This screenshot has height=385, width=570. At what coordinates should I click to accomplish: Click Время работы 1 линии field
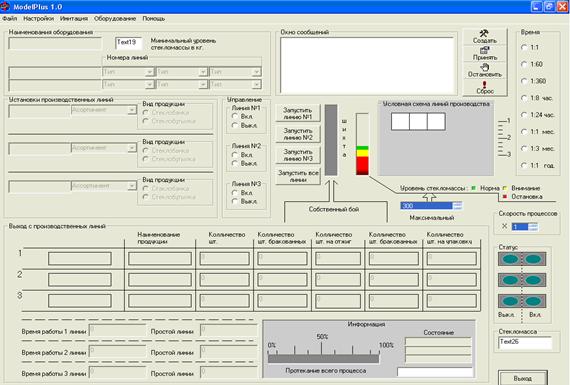pyautogui.click(x=117, y=331)
